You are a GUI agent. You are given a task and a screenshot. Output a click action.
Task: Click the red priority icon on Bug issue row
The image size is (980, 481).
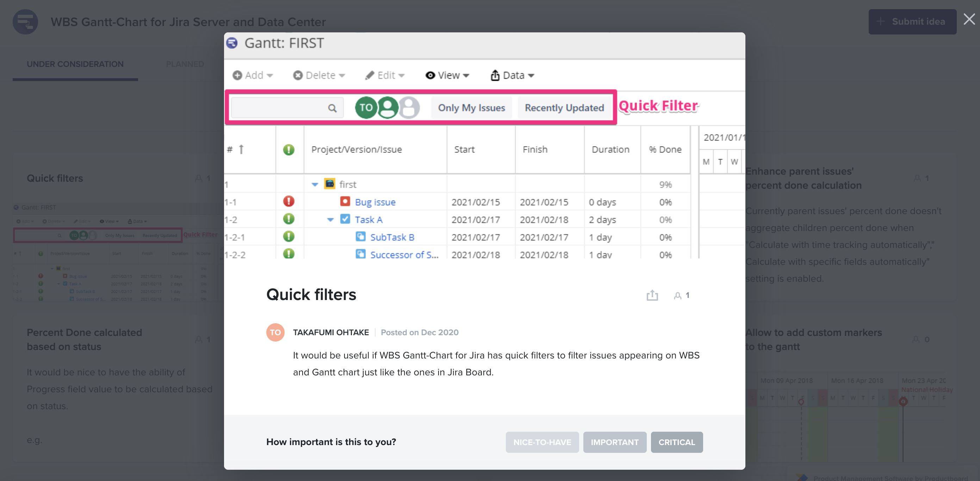point(289,201)
